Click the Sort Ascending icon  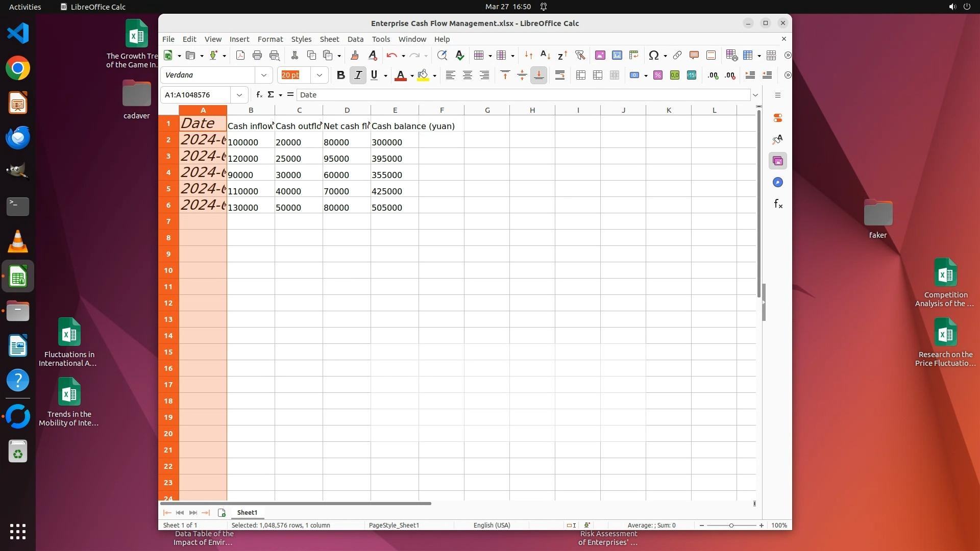(545, 56)
